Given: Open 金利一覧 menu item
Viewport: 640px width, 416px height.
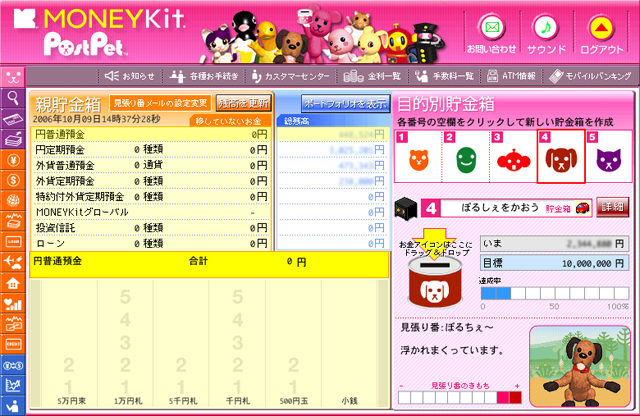Looking at the screenshot, I should click(372, 76).
